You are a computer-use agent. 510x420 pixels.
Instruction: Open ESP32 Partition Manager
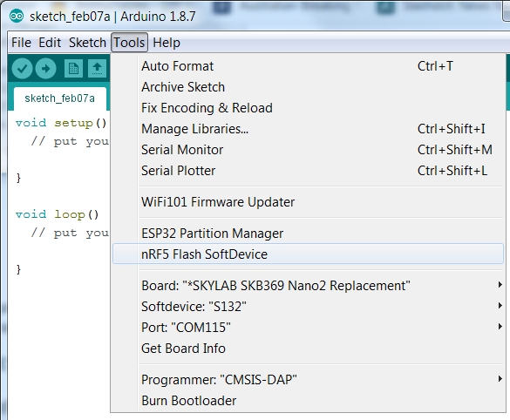pyautogui.click(x=308, y=234)
